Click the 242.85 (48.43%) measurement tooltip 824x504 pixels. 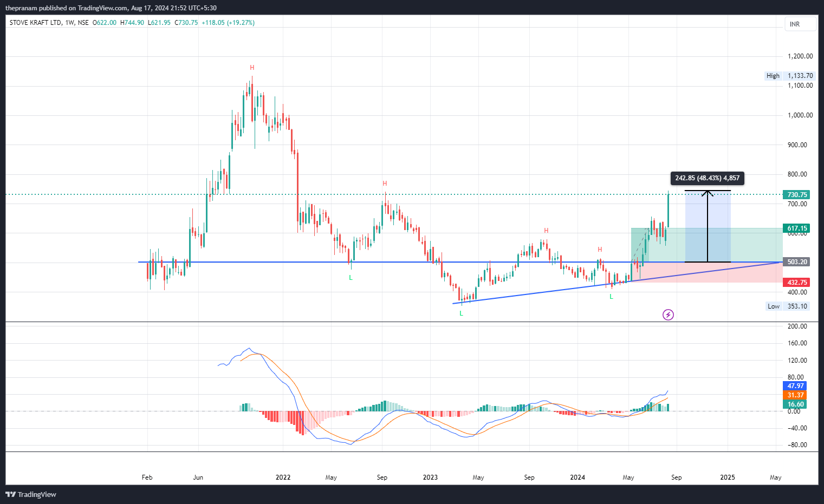[707, 178]
